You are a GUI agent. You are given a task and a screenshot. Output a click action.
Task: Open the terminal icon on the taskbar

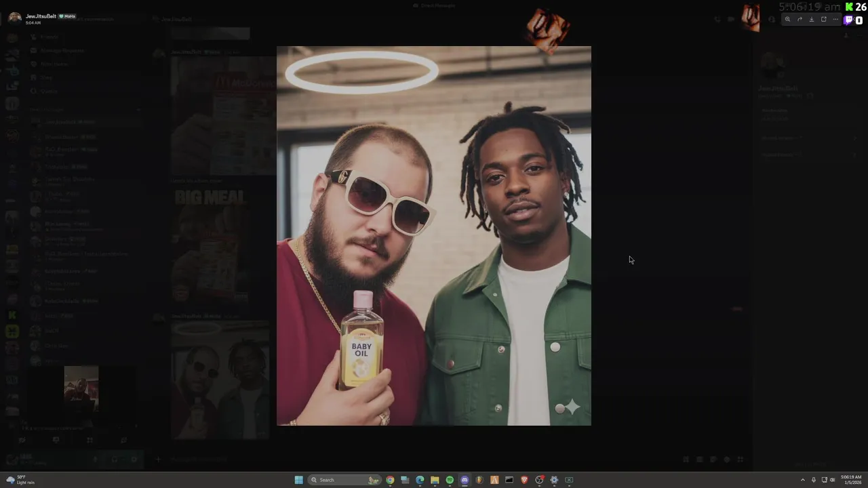click(x=509, y=480)
